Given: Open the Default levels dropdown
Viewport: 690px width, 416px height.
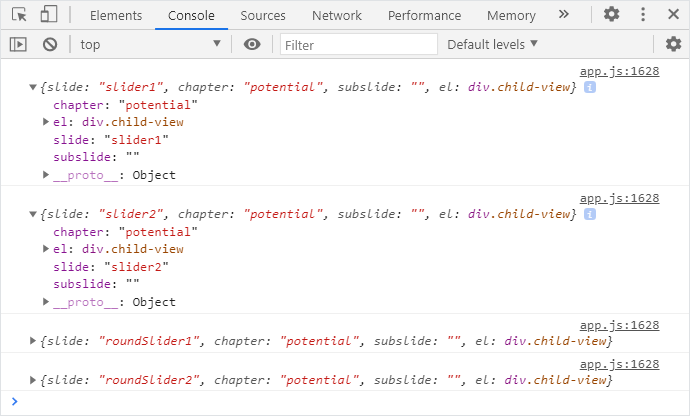Looking at the screenshot, I should [x=492, y=44].
